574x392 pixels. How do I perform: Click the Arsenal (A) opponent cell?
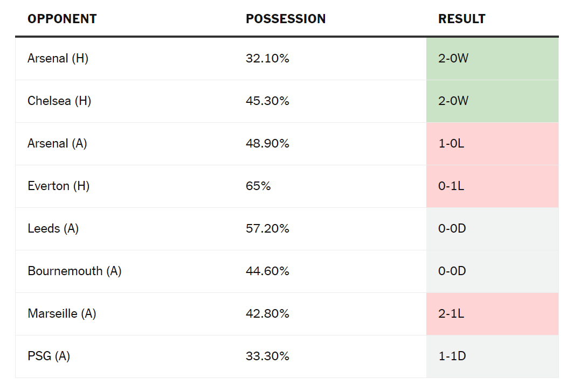coord(57,143)
